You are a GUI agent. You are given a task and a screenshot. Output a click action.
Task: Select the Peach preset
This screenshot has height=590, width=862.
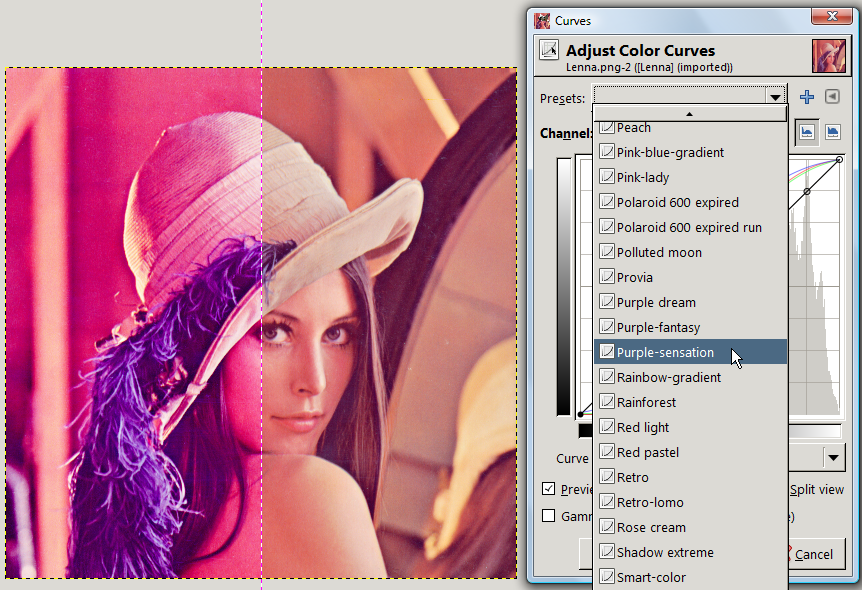point(690,128)
